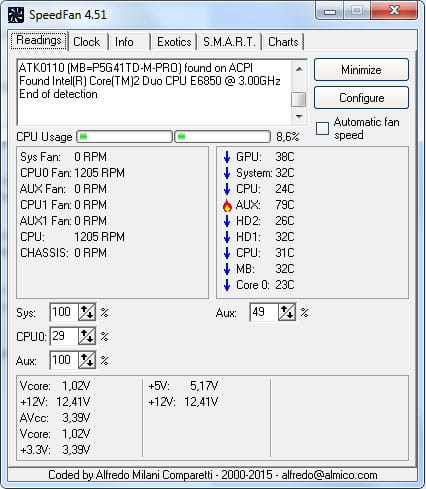
Task: Click the blue arrow icon beside Core 0
Action: (227, 285)
